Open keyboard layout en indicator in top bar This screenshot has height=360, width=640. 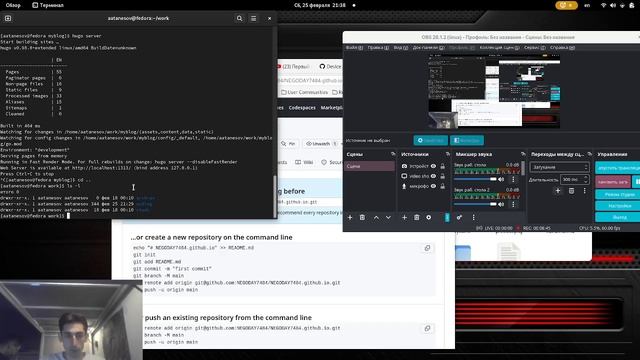pos(587,5)
